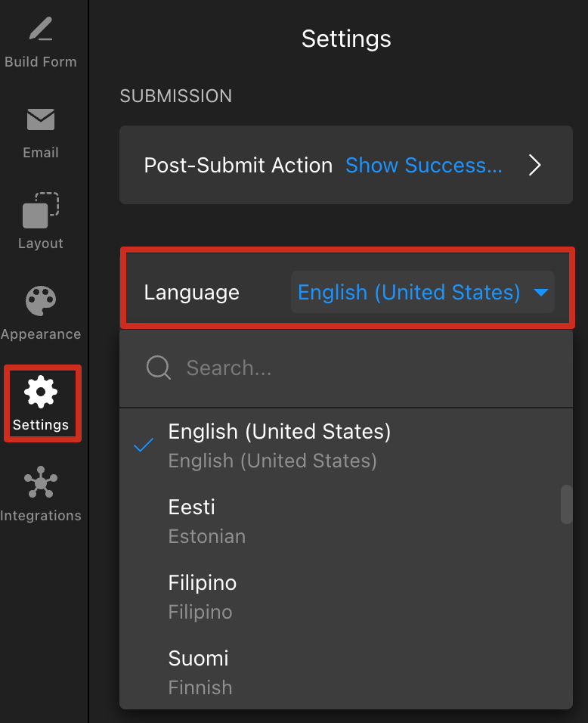588x723 pixels.
Task: Click the blue checkmark beside English
Action: (x=144, y=445)
